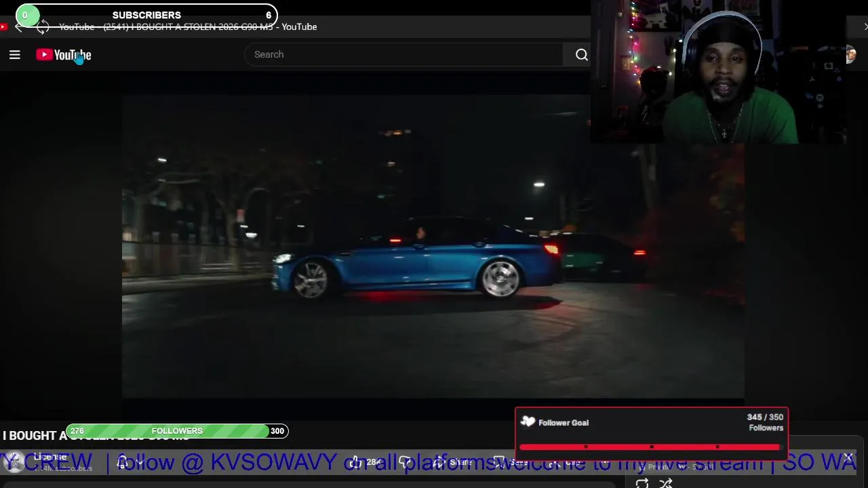
Task: Click the Search input field
Action: (404, 54)
